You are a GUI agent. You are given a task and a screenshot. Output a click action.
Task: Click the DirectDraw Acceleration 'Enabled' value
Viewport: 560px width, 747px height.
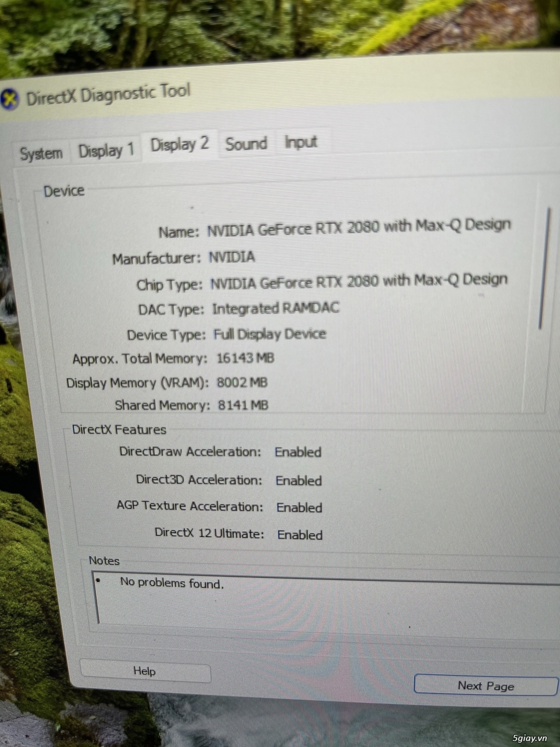tap(298, 452)
